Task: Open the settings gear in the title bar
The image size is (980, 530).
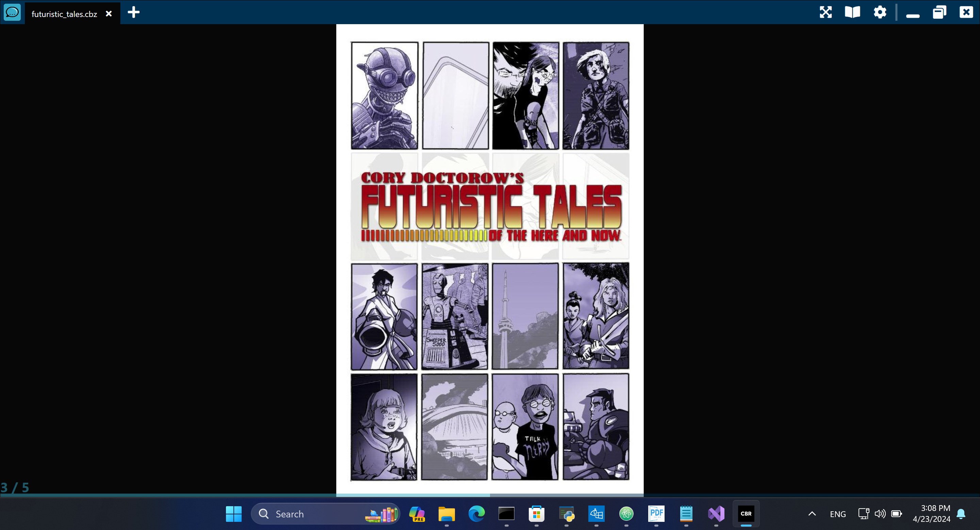Action: click(x=880, y=12)
